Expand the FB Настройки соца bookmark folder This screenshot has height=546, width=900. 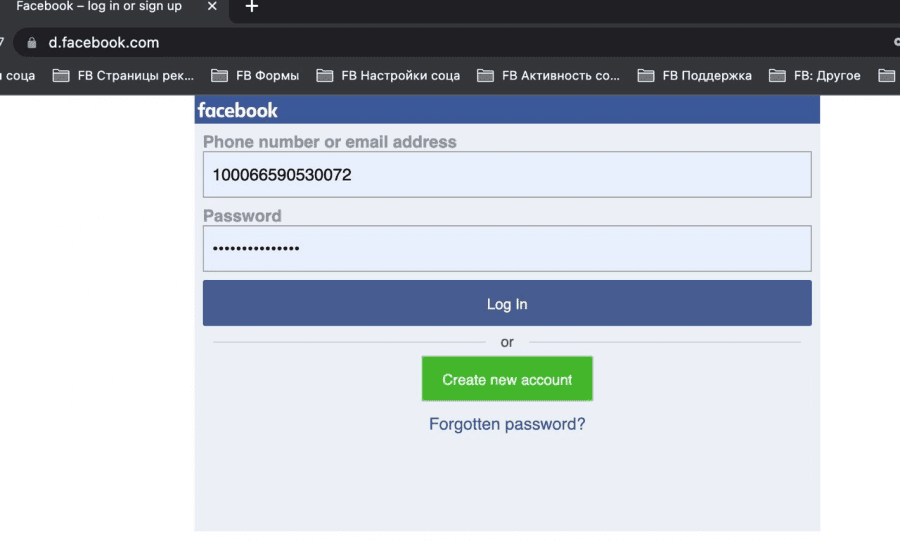pyautogui.click(x=388, y=75)
